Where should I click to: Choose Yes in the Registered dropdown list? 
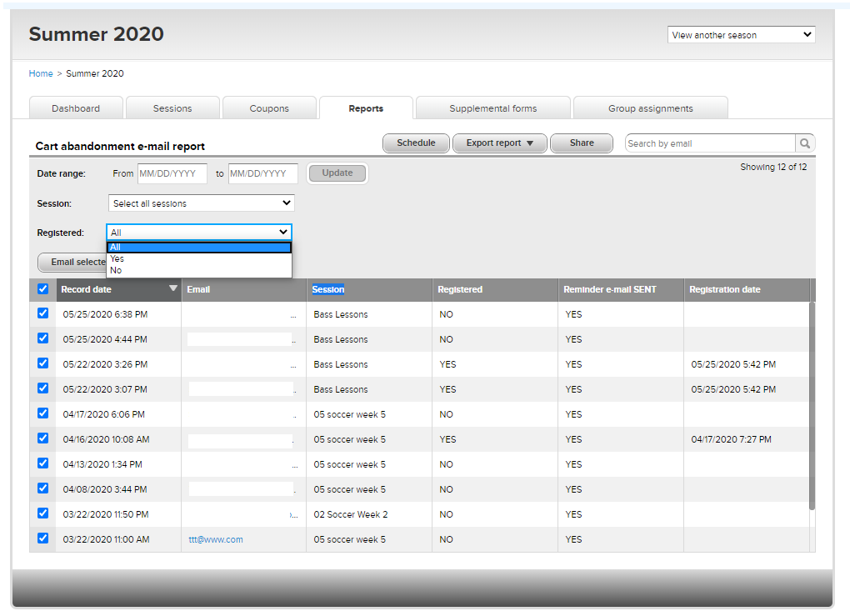(x=116, y=259)
